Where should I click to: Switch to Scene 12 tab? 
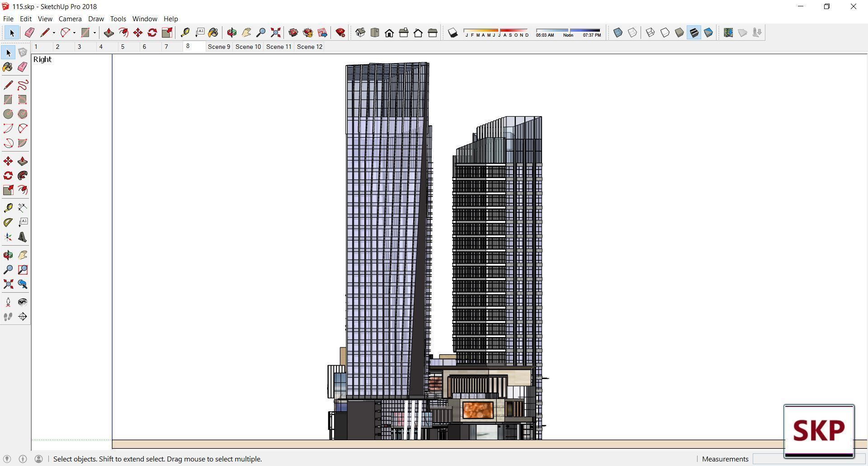310,47
